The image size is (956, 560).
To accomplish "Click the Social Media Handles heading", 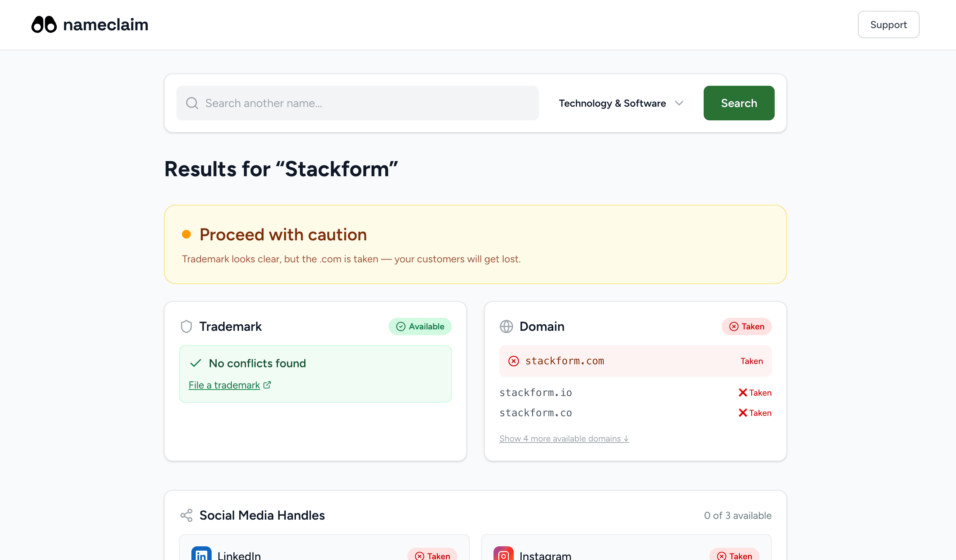I will [262, 515].
